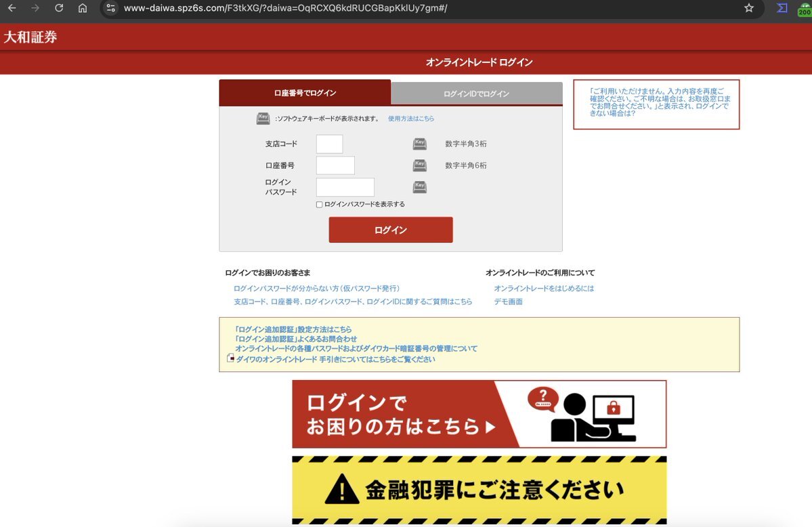Screen dimensions: 812x527
Task: Go back to the previous page
Action: point(12,8)
